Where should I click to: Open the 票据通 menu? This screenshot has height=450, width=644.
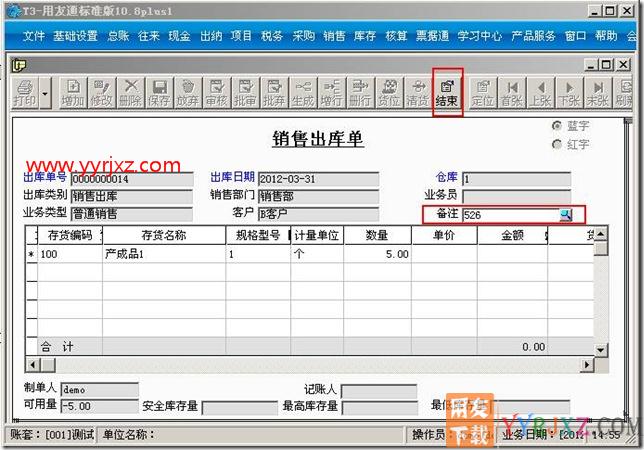[432, 36]
